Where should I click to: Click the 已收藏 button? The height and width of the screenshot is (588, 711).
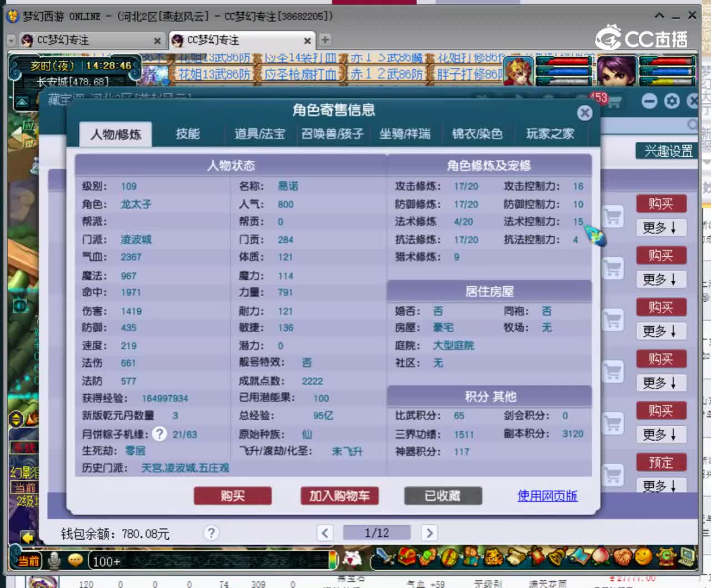click(443, 495)
